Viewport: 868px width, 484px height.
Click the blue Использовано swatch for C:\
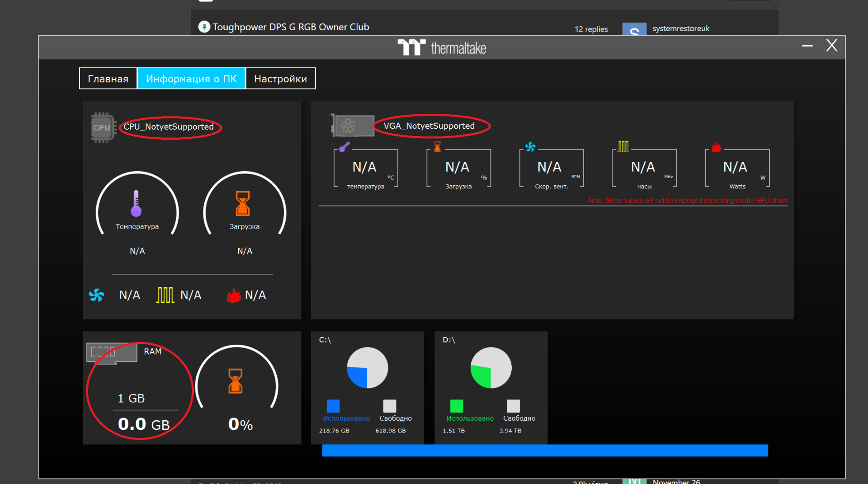click(333, 406)
